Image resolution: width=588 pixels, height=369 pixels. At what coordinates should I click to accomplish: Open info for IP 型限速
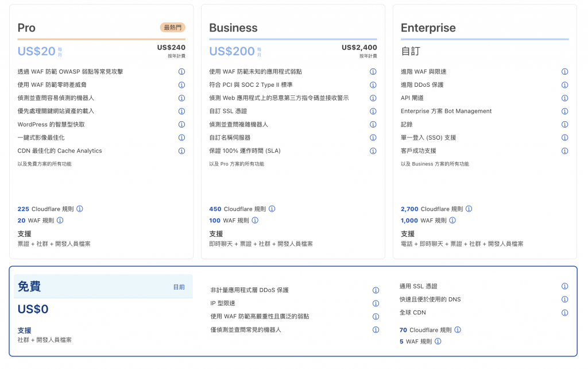[376, 303]
